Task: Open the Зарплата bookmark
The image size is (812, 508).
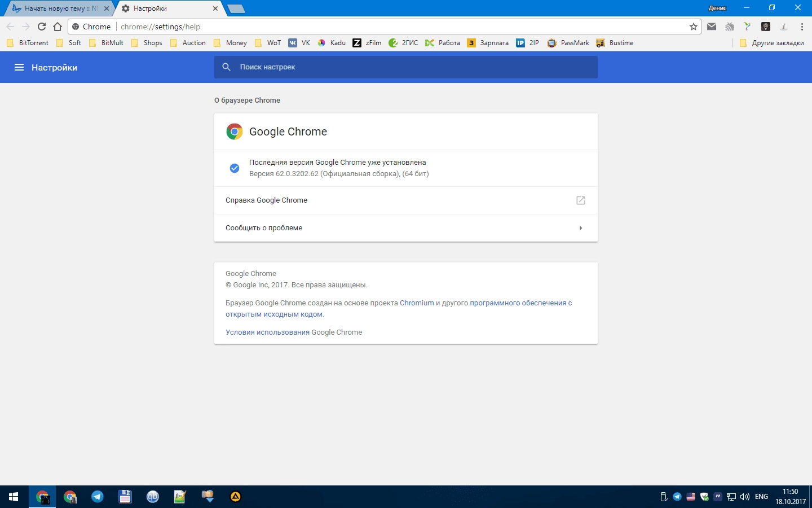Action: click(488, 43)
